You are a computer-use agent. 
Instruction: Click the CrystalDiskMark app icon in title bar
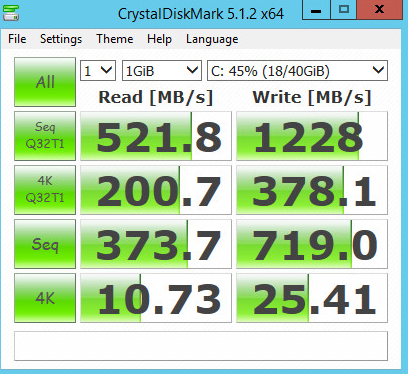11,13
